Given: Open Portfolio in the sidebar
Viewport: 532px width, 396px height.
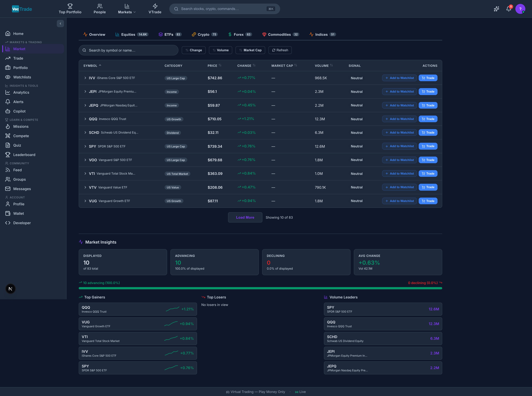Looking at the screenshot, I should 33,68.
